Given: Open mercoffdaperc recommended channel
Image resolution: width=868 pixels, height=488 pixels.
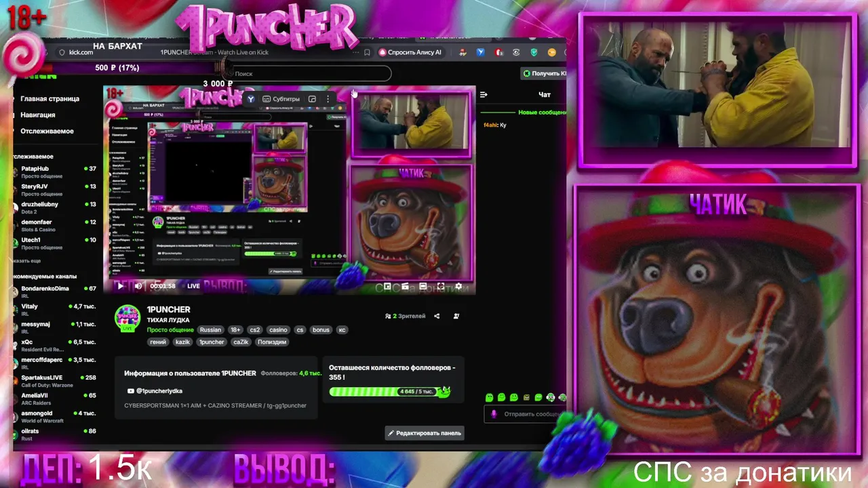Looking at the screenshot, I should tap(56, 363).
